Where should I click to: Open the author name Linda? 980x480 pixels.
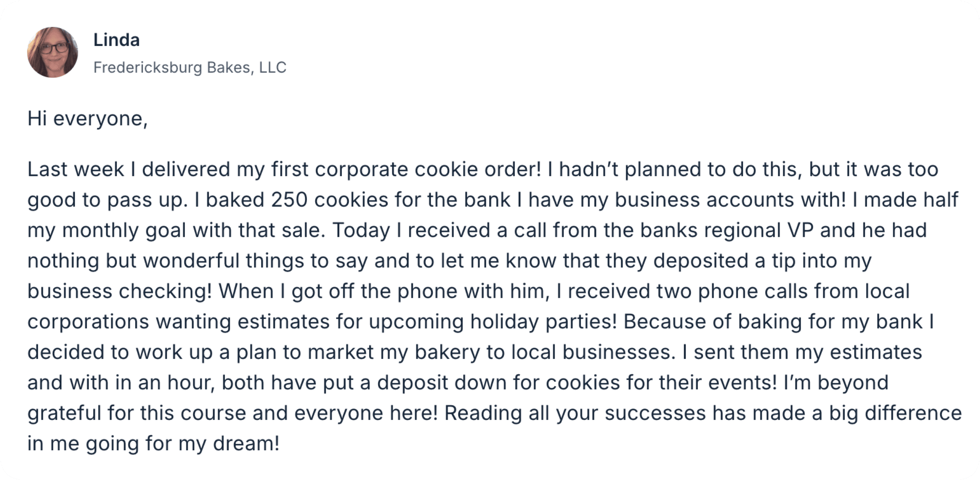tap(117, 40)
